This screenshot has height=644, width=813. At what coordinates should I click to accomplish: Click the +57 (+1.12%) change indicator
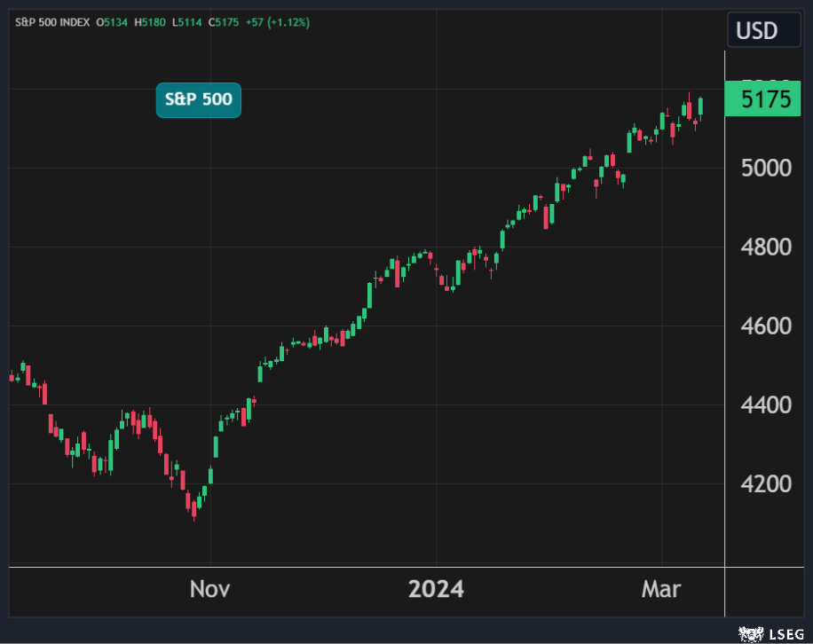[278, 22]
